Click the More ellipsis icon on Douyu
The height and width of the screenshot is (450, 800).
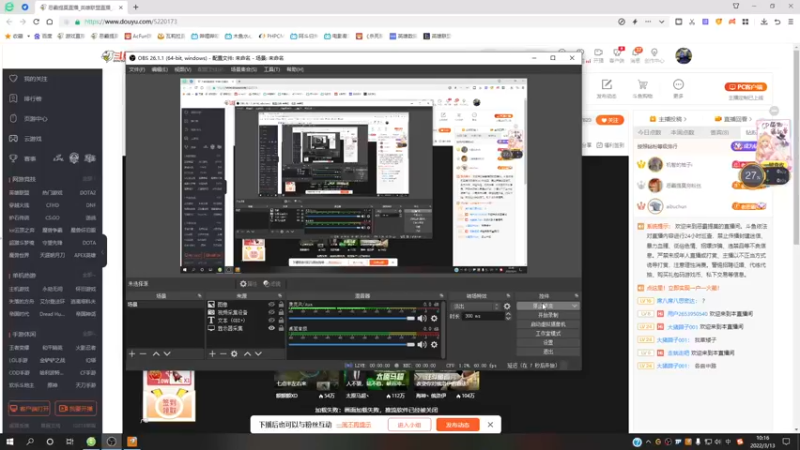[678, 85]
